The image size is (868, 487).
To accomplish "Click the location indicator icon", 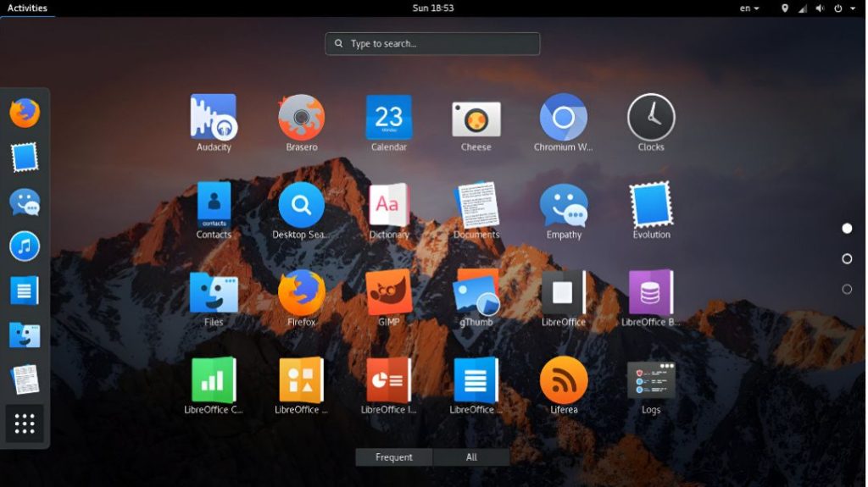I will tap(784, 8).
